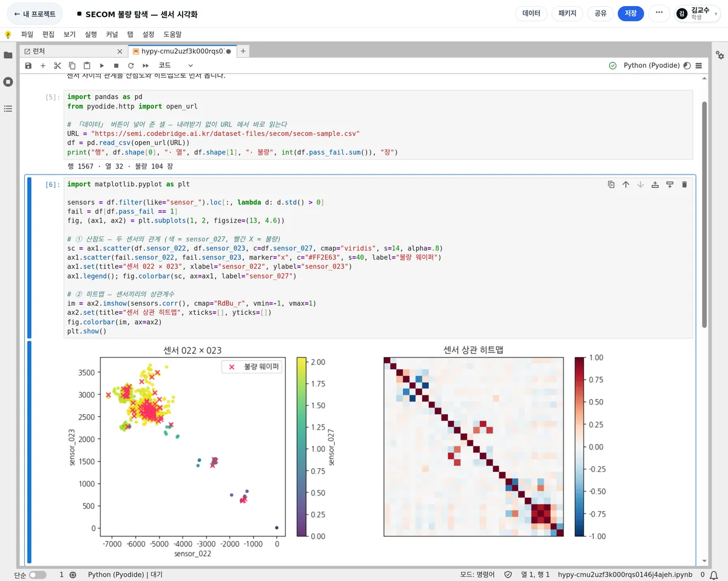Screen dimensions: 728x581
Task: Click the blue 저장 button
Action: (631, 13)
